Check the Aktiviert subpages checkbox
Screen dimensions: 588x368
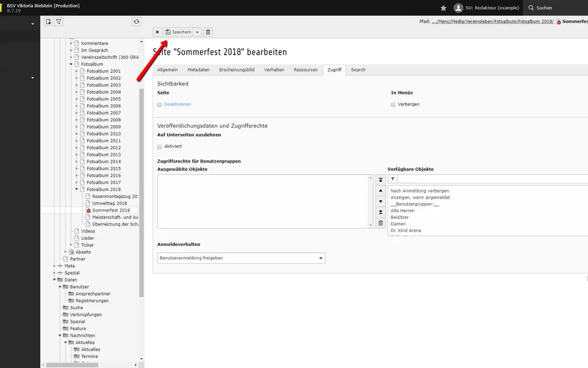159,147
